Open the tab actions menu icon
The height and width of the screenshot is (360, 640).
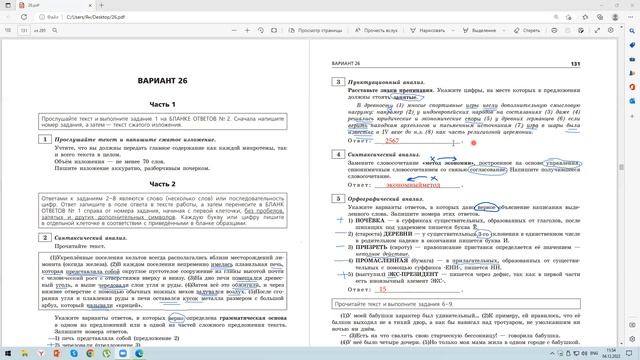click(x=8, y=5)
